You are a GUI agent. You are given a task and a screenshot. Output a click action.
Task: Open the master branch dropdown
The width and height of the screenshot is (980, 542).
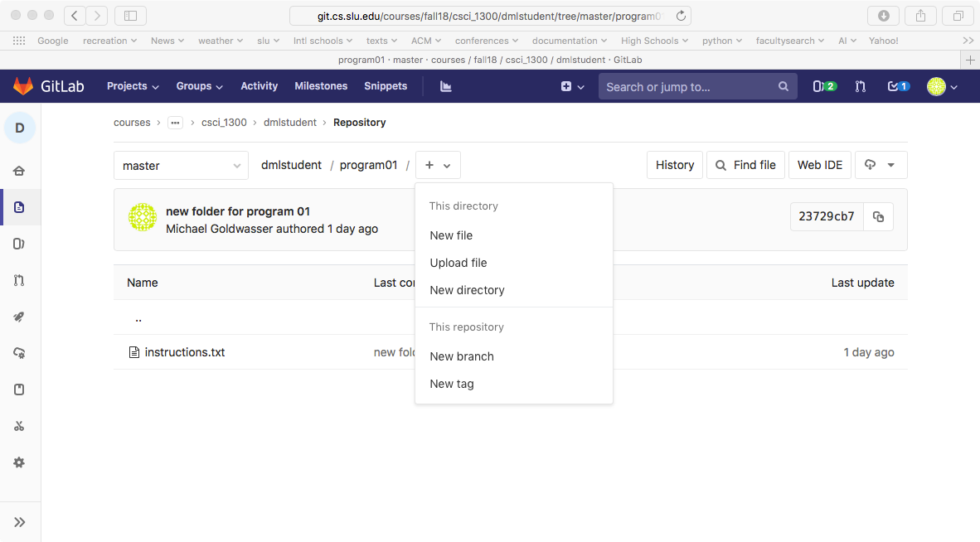pos(181,166)
